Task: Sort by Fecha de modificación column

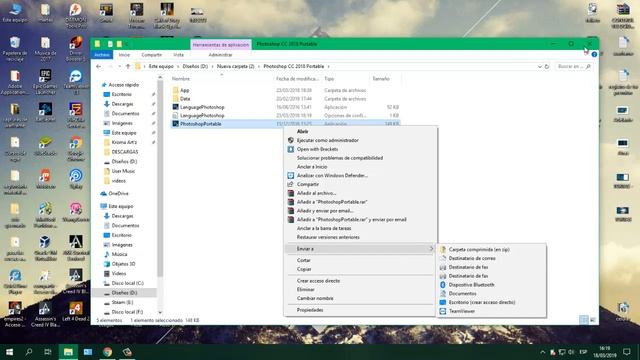Action: tap(297, 79)
